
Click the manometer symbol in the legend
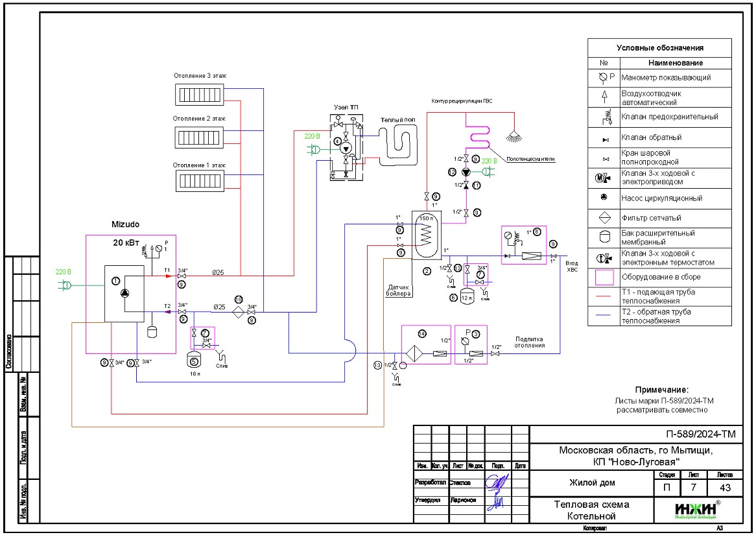[604, 78]
